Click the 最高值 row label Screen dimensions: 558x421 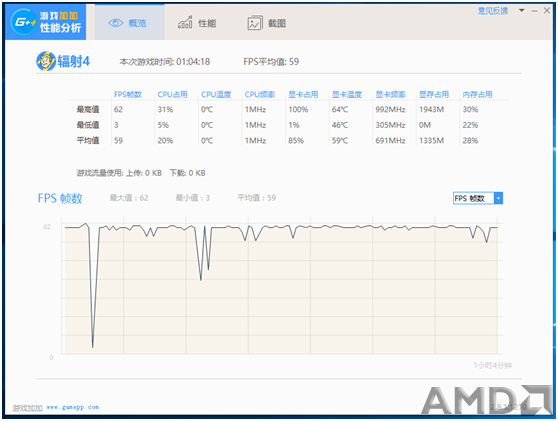[x=88, y=109]
